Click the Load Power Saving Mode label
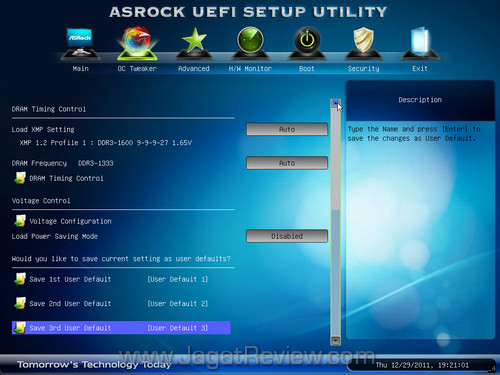Viewport: 500px width, 375px height. coord(55,236)
